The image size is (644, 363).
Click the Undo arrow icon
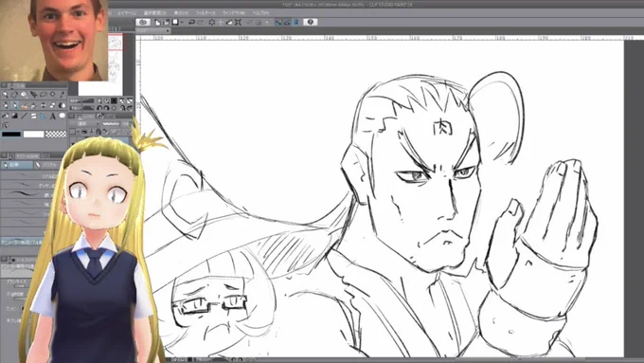[191, 22]
